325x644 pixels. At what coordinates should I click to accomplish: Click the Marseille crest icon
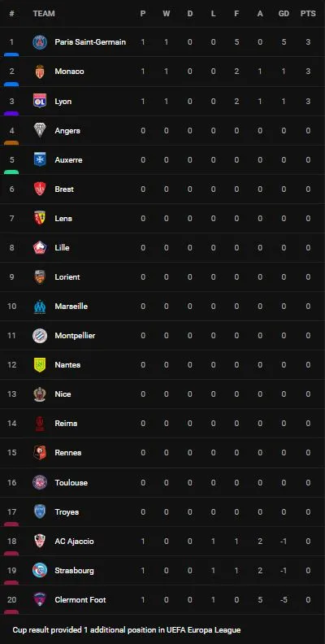point(40,307)
